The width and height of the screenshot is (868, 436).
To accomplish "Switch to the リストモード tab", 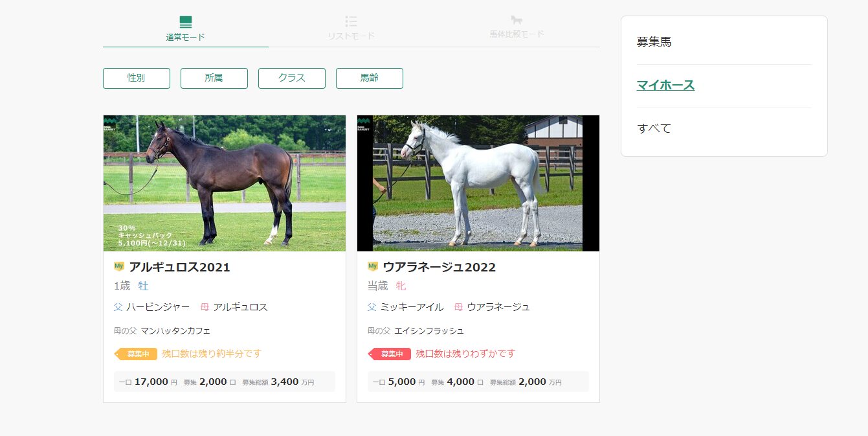I will (x=351, y=29).
